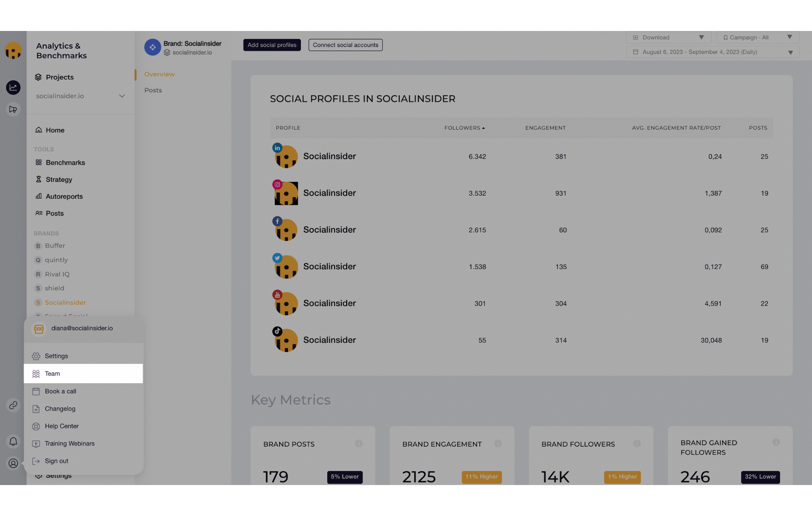The image size is (812, 516).
Task: Click the 5% Lower badge on Brand Posts
Action: pyautogui.click(x=345, y=477)
